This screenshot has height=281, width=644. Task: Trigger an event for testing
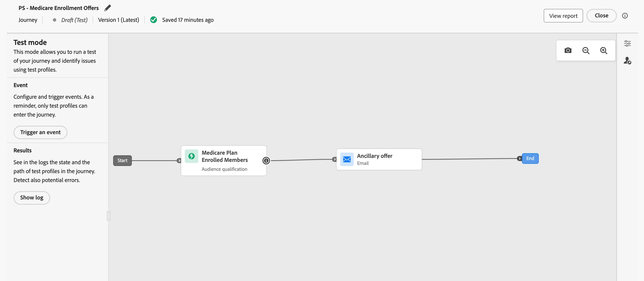pyautogui.click(x=40, y=132)
